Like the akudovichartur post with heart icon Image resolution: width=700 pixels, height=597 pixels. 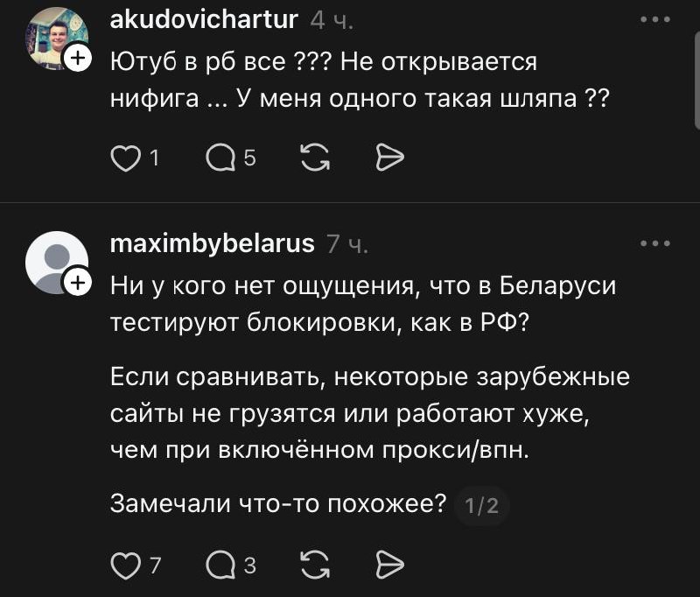(127, 158)
